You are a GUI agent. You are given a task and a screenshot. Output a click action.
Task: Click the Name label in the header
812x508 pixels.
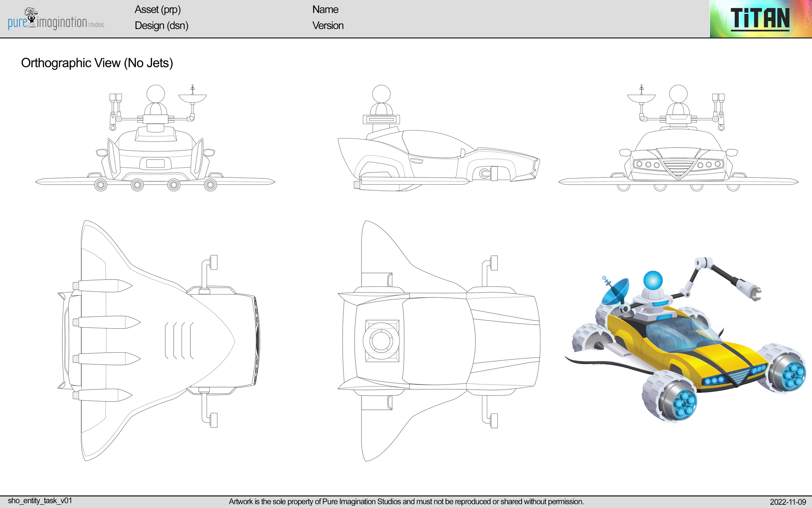(x=325, y=9)
